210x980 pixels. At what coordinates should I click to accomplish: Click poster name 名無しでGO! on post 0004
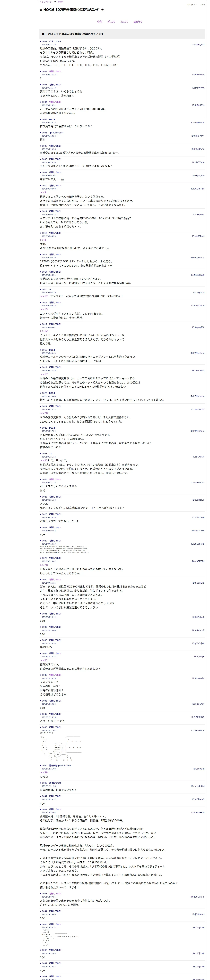point(55,102)
